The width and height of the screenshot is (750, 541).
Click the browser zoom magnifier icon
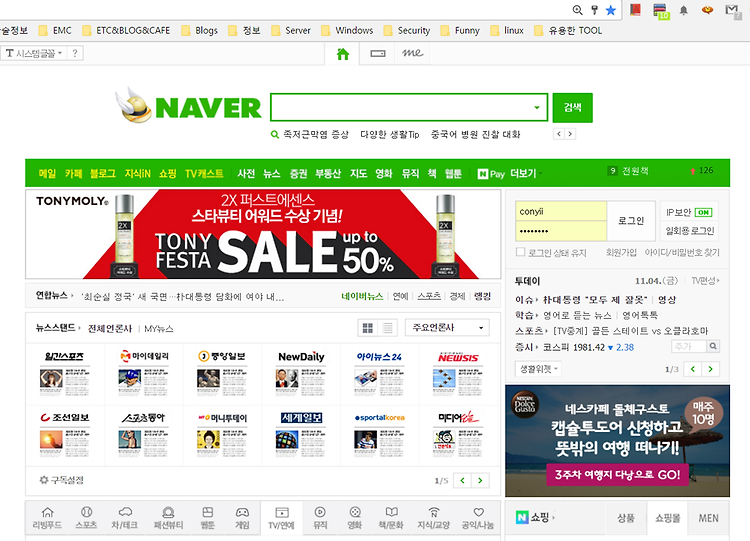[x=578, y=10]
